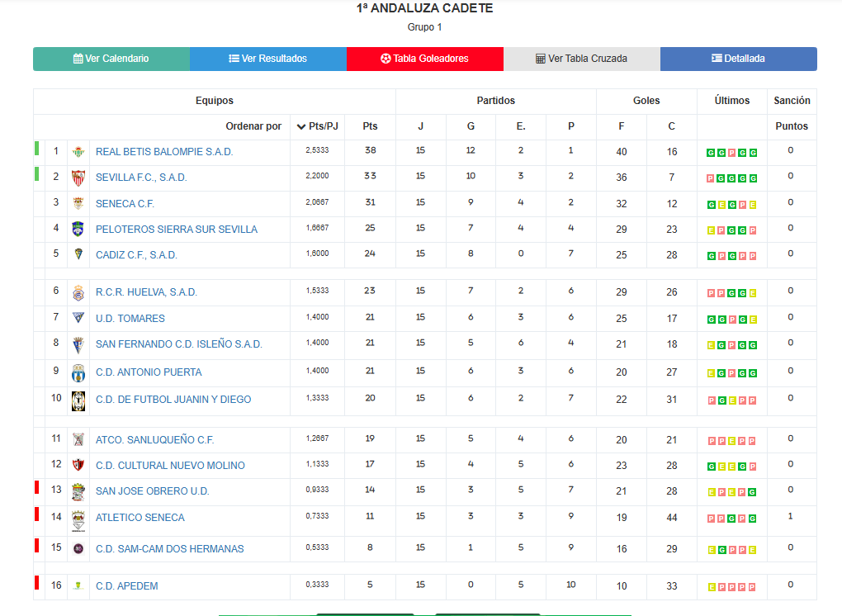Screen dimensions: 842x616
Task: Click the C.D. Antonio Puerta crest icon
Action: (78, 372)
